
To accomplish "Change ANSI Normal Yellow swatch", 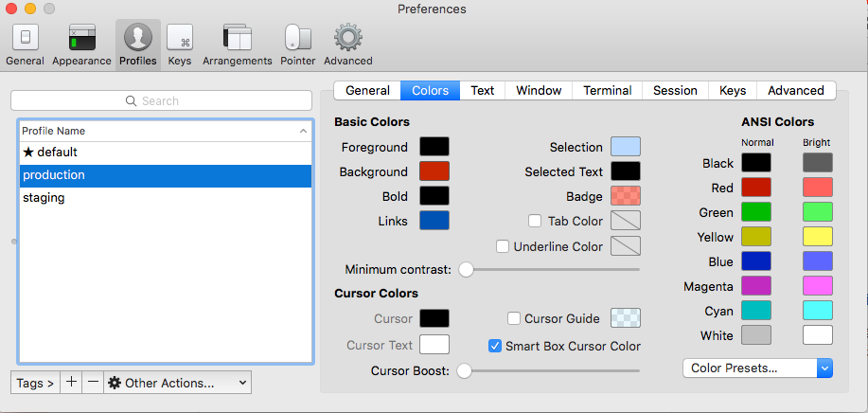I will [756, 237].
